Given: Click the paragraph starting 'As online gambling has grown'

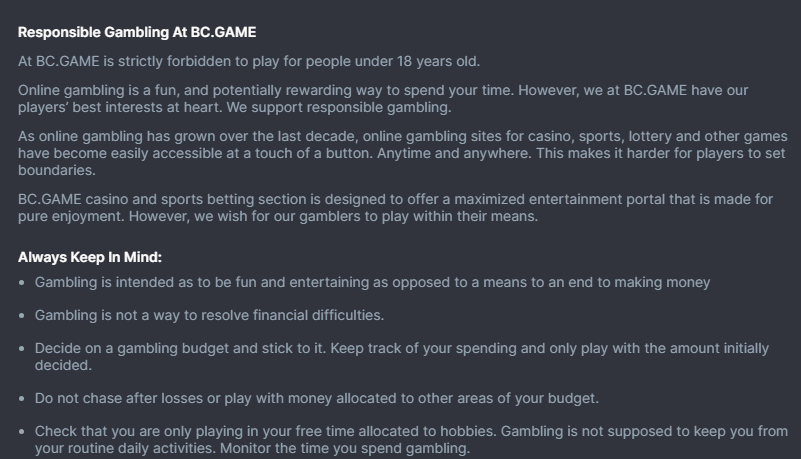Looking at the screenshot, I should [x=403, y=153].
